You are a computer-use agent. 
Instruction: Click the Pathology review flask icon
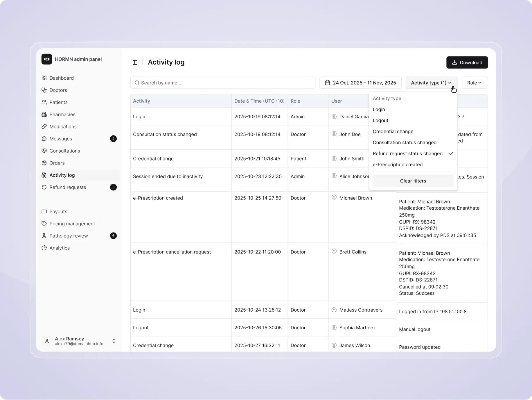[44, 236]
